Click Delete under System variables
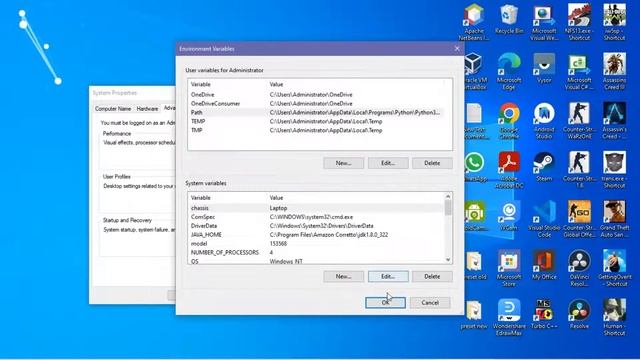Image resolution: width=640 pixels, height=360 pixels. (x=432, y=276)
